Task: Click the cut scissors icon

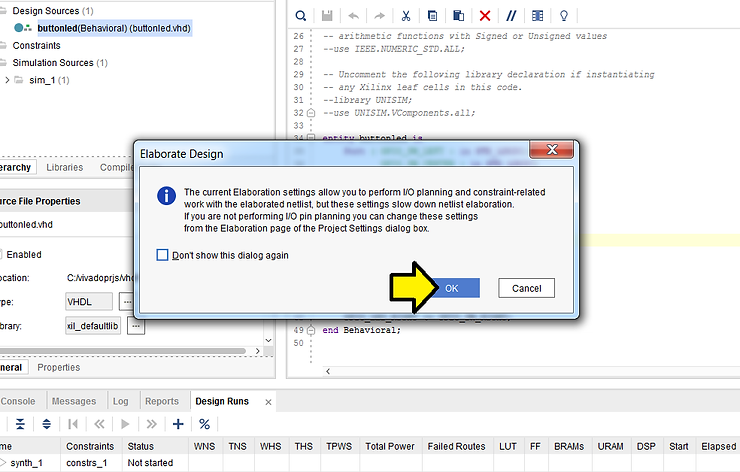Action: [x=406, y=16]
